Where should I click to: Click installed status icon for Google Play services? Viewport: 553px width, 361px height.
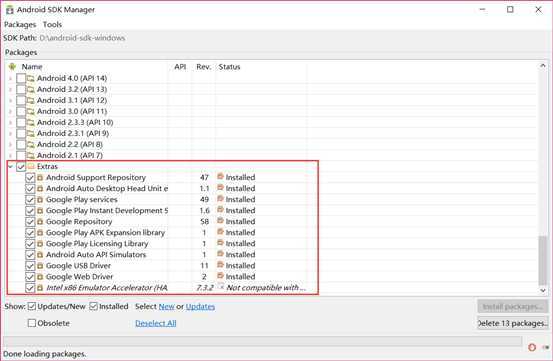(220, 199)
